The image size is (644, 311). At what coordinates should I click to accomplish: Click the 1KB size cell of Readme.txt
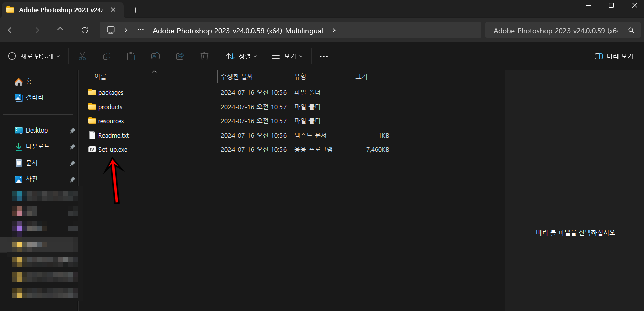point(384,135)
